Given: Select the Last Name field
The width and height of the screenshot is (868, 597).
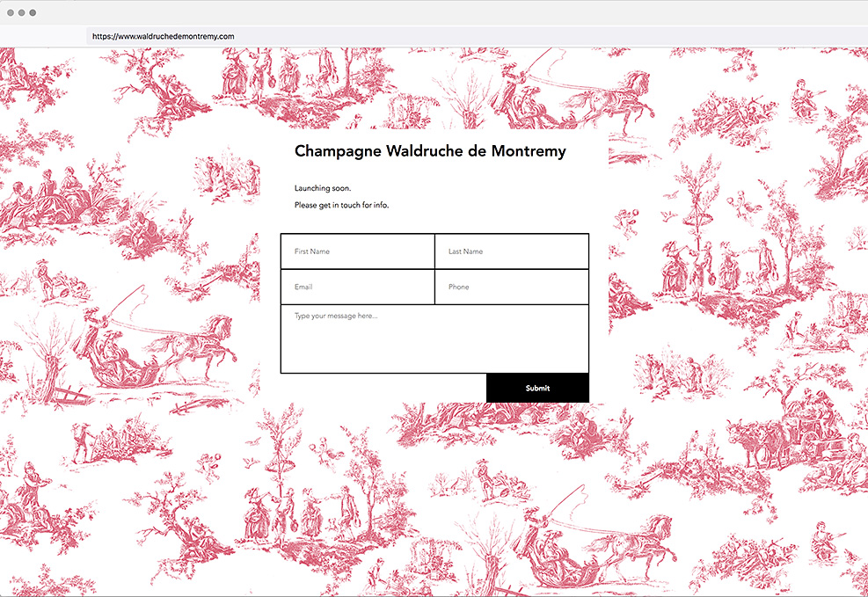Looking at the screenshot, I should [x=512, y=251].
